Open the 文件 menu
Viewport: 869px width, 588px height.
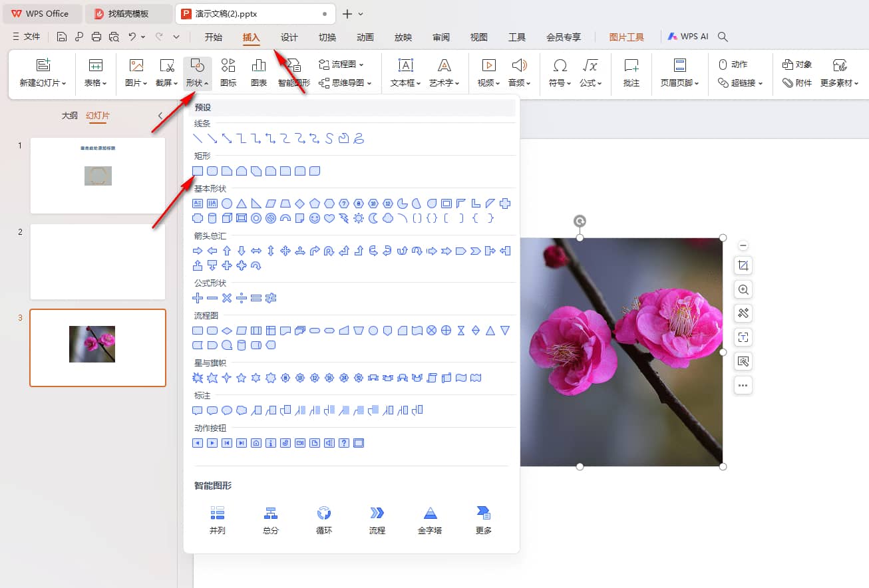27,37
